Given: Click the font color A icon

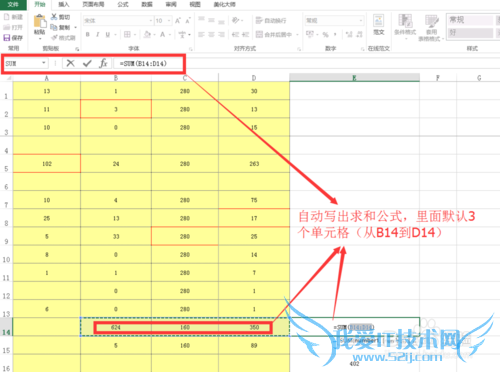Looking at the screenshot, I should coord(162,34).
